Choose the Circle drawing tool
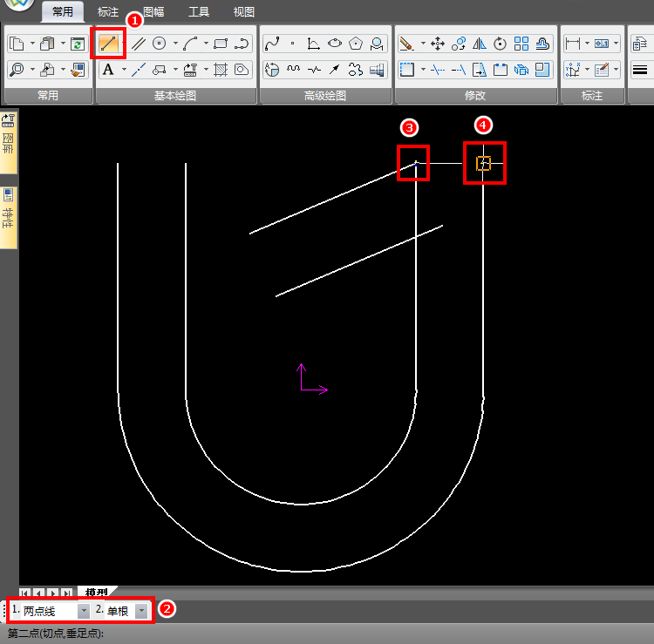 coord(160,43)
